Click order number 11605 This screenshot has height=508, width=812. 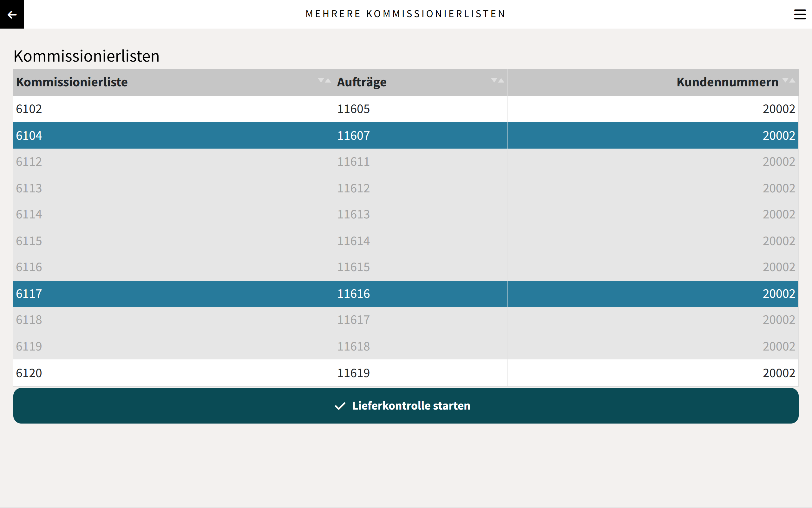click(353, 109)
